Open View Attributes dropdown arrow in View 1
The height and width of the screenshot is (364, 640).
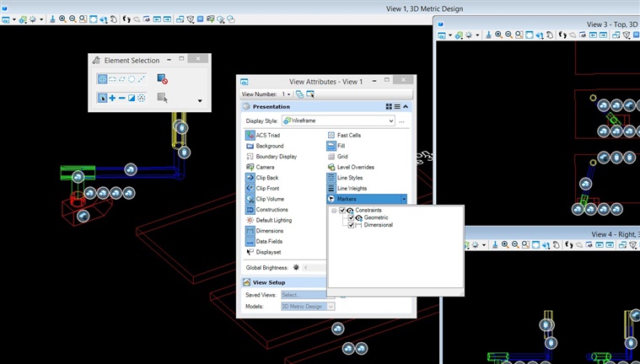pos(13,19)
